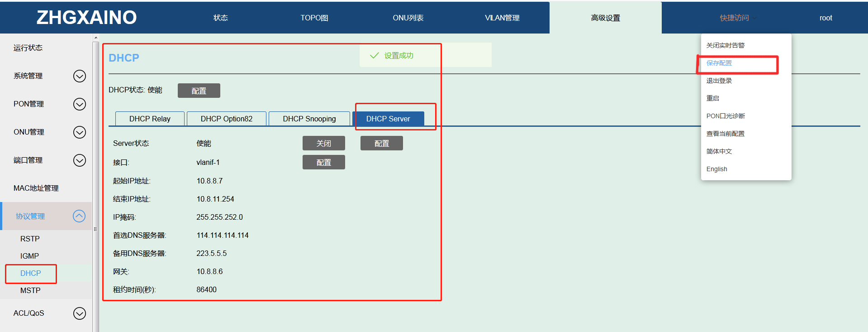Open the ONU列表 top navigation tab
The width and height of the screenshot is (868, 332).
pos(408,18)
